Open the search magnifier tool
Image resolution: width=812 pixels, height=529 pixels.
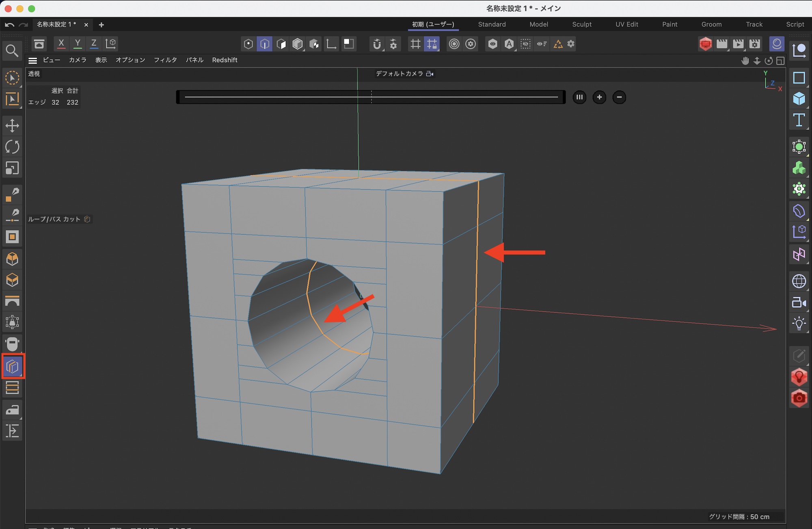[x=12, y=51]
